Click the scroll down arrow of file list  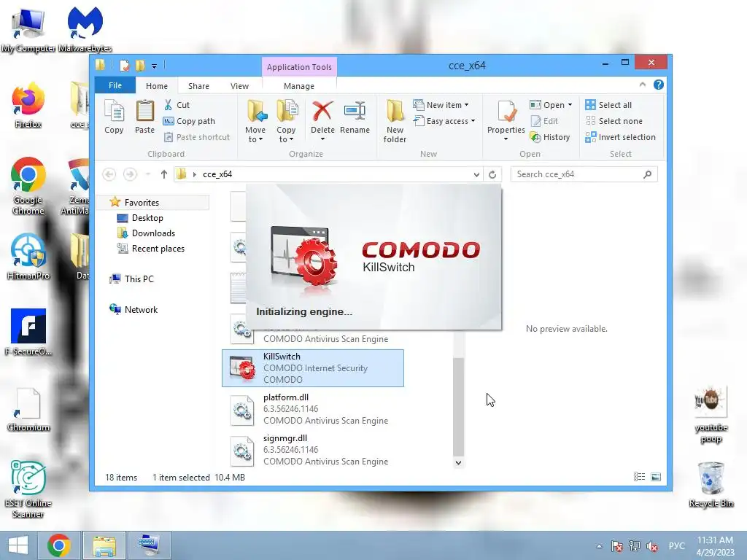tap(458, 462)
